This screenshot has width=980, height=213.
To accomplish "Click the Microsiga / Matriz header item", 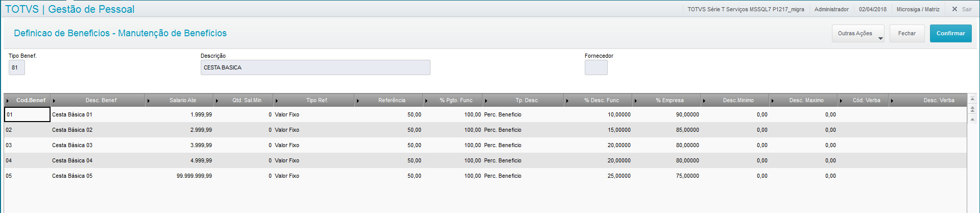I will coord(918,9).
